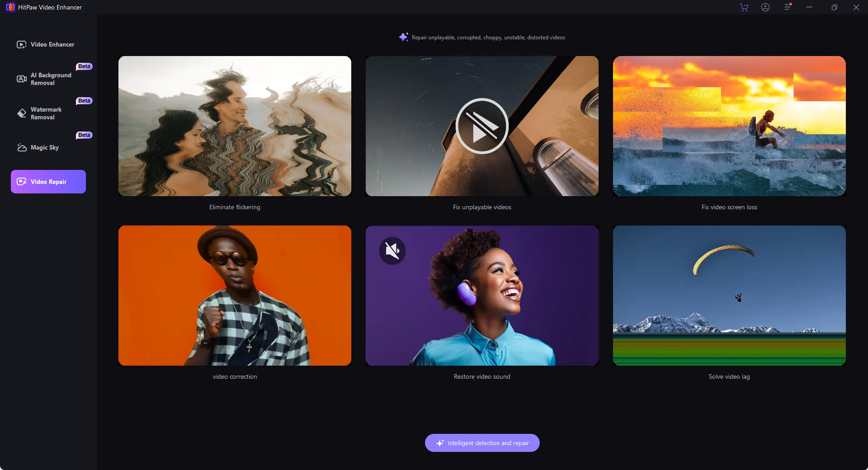The height and width of the screenshot is (470, 868).
Task: Switch to Magic Sky section
Action: point(48,147)
